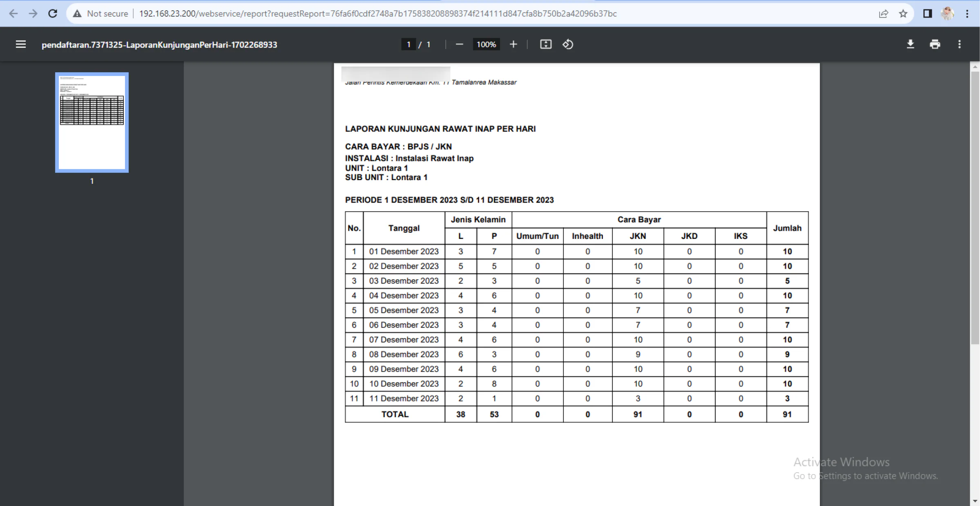This screenshot has width=980, height=506.
Task: Click the vertical scrollbar down arrow
Action: coord(975,501)
